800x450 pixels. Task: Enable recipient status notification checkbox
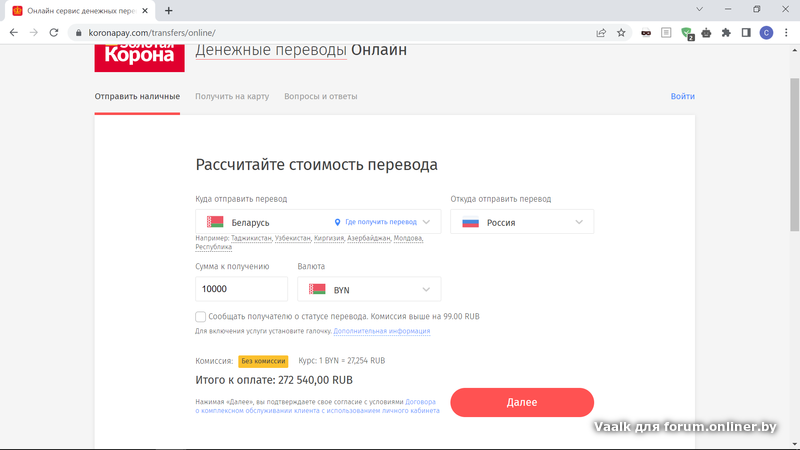(x=201, y=317)
